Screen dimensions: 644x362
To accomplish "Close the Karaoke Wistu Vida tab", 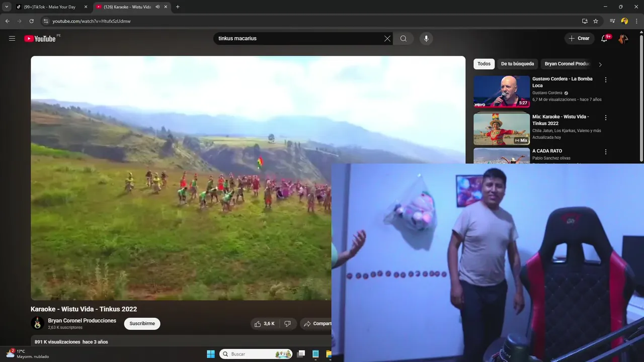I will click(x=166, y=7).
